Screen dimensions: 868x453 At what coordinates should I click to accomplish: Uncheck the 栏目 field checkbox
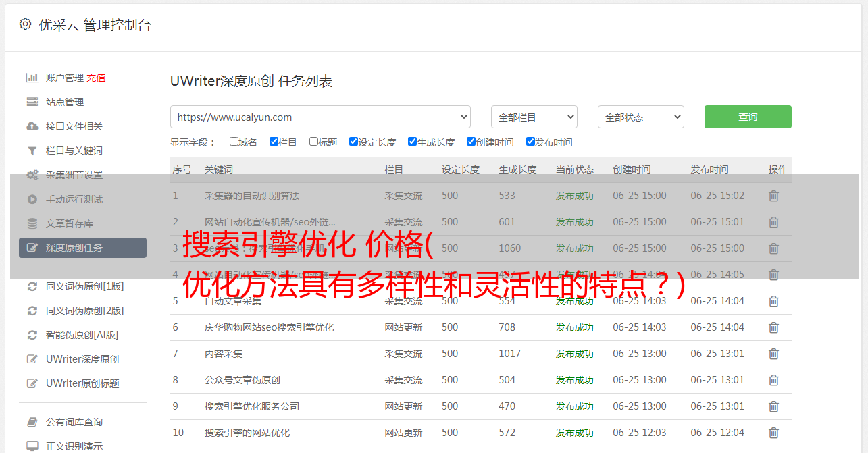tap(274, 142)
